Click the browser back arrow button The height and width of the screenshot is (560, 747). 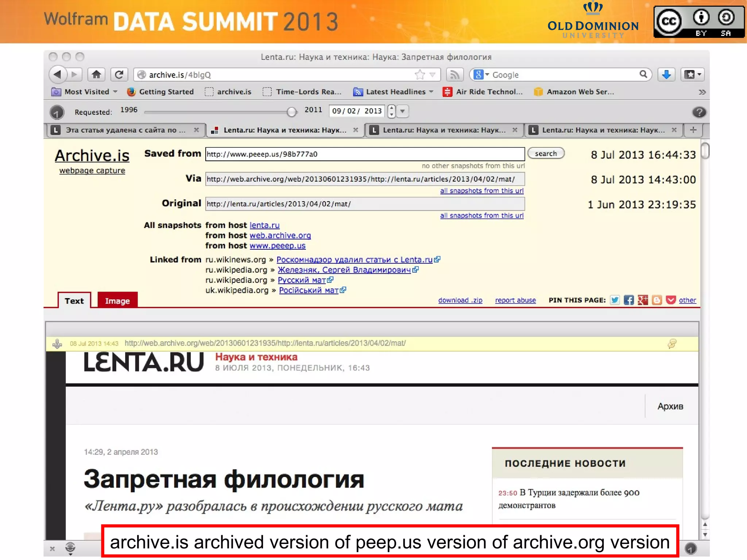coord(58,75)
